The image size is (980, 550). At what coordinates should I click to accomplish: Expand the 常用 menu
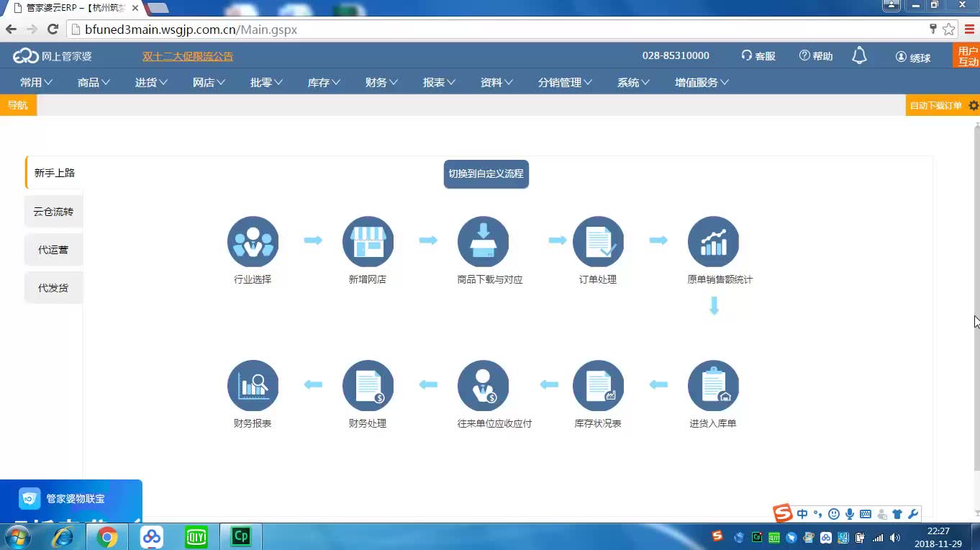click(36, 83)
